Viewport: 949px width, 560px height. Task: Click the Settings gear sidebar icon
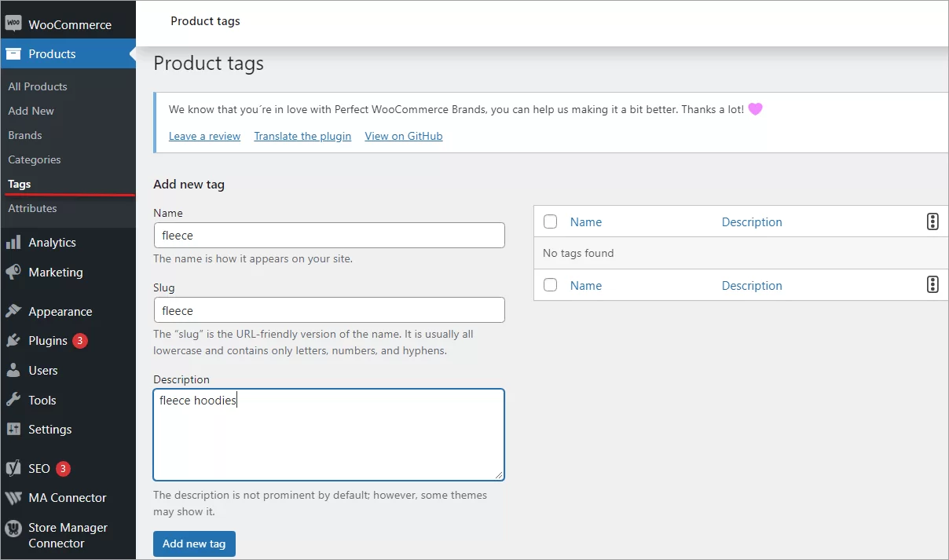coord(14,429)
